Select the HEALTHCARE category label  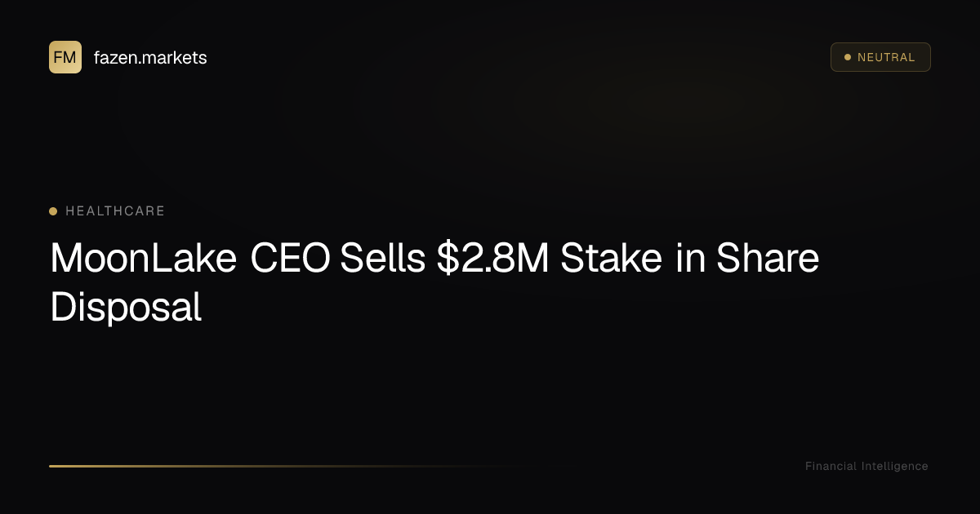tap(115, 211)
